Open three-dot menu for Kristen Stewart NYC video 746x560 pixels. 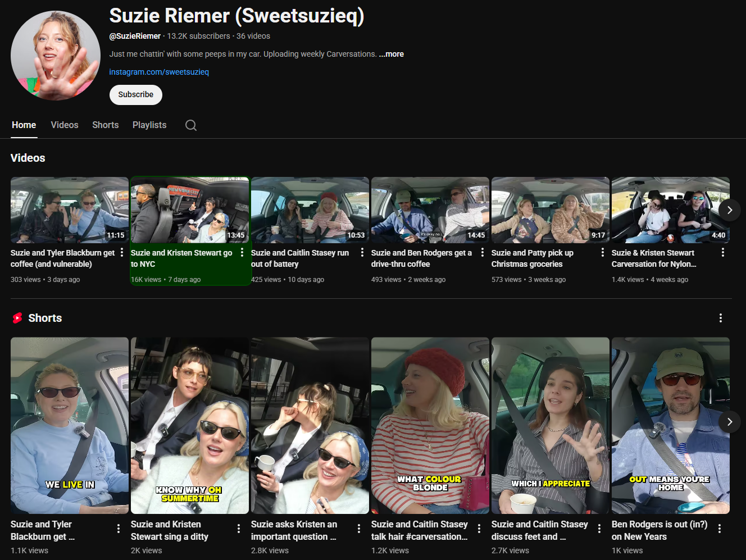[242, 253]
